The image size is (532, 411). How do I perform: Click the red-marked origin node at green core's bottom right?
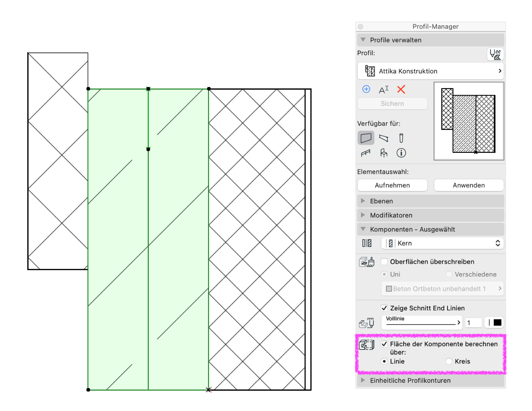point(208,390)
